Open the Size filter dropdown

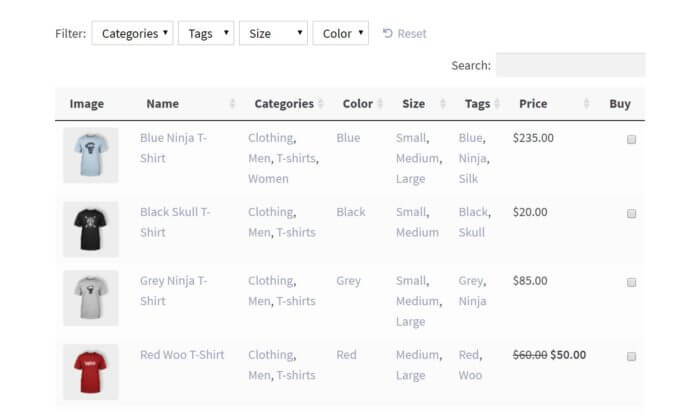(x=273, y=33)
